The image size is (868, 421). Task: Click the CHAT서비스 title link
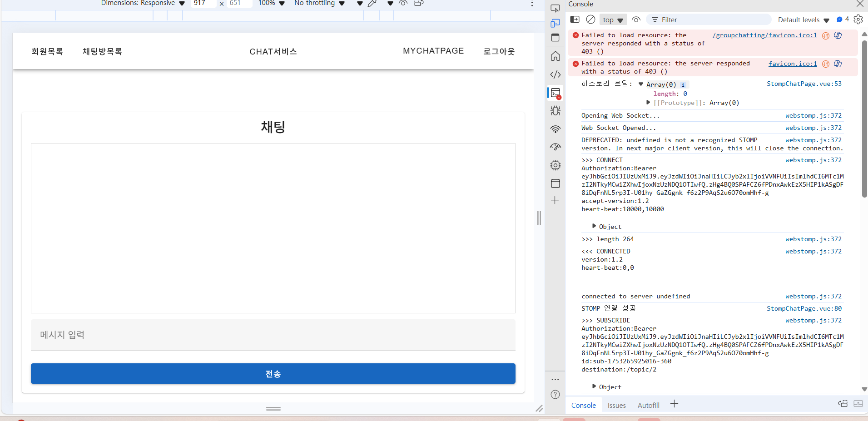click(273, 51)
